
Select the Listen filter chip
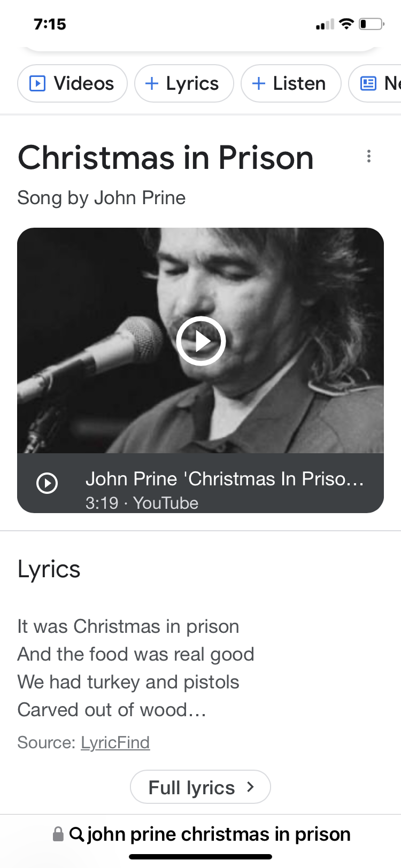[291, 83]
